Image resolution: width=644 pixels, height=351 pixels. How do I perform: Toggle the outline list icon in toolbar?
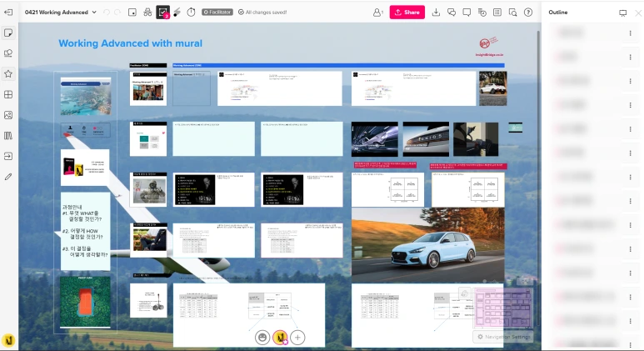pos(497,13)
